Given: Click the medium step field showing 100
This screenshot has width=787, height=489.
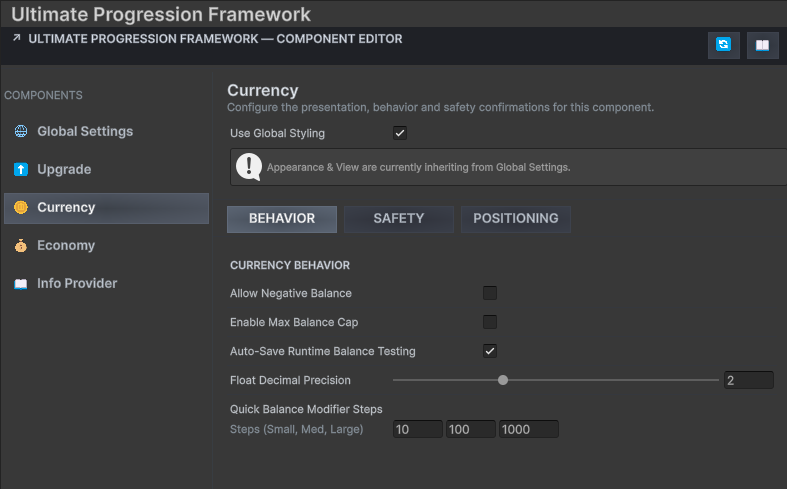Looking at the screenshot, I should point(471,429).
